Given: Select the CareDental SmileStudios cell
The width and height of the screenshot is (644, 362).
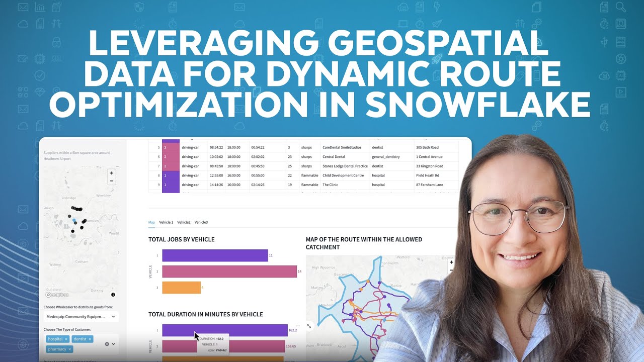Looking at the screenshot, I should (x=345, y=148).
